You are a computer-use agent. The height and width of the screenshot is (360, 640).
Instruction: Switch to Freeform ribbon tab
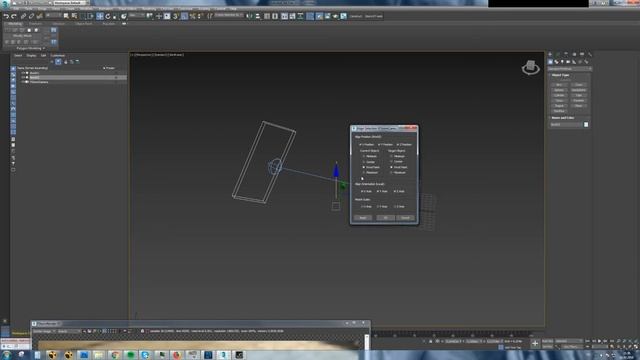(36, 24)
